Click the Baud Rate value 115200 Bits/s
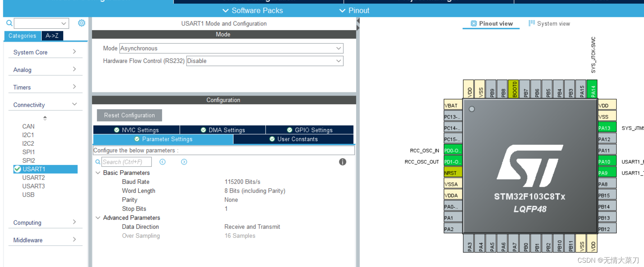The height and width of the screenshot is (267, 644). tap(242, 182)
